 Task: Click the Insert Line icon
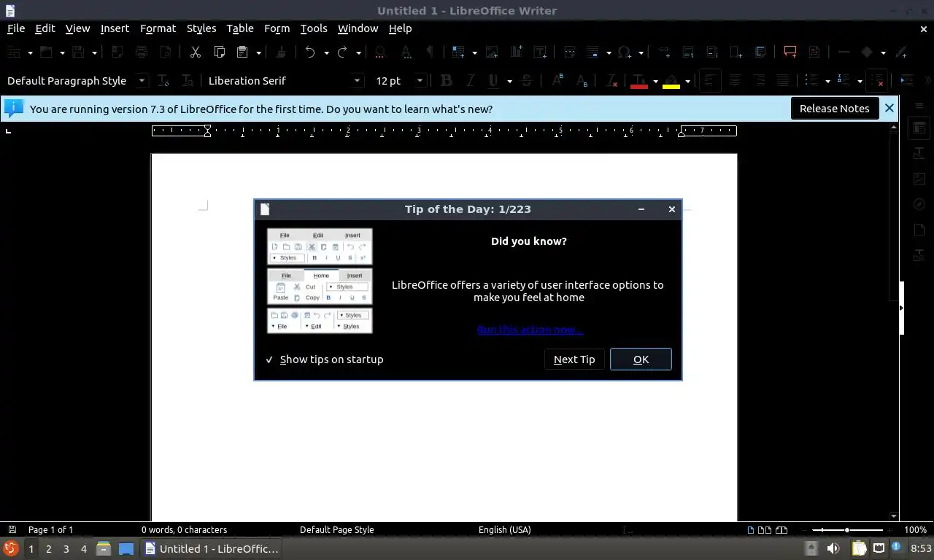(844, 52)
